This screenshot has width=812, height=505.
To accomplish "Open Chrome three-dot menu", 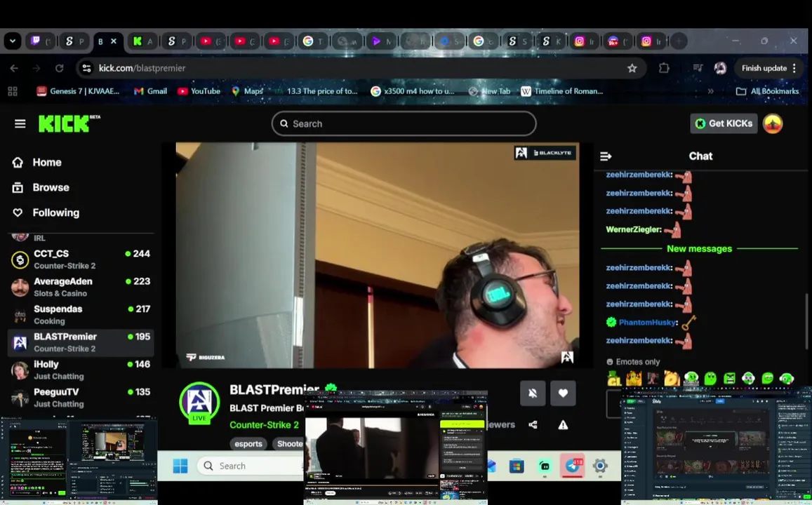I will [x=794, y=68].
